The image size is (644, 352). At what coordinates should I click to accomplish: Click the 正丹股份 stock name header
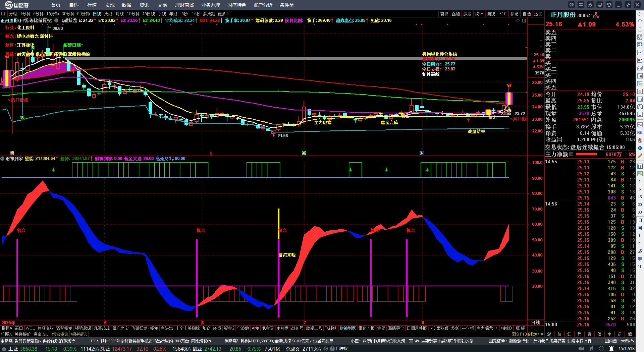(563, 15)
